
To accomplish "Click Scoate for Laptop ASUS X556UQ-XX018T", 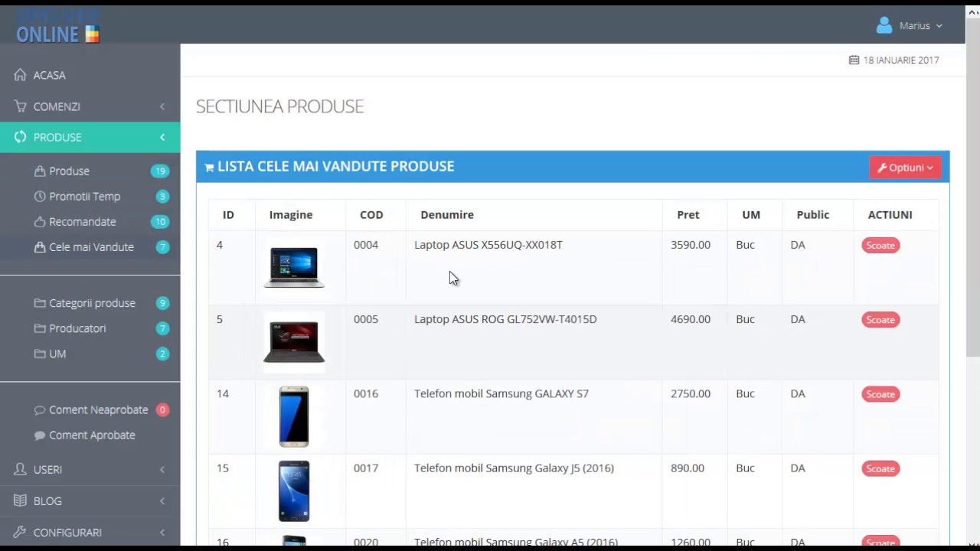I will 880,246.
